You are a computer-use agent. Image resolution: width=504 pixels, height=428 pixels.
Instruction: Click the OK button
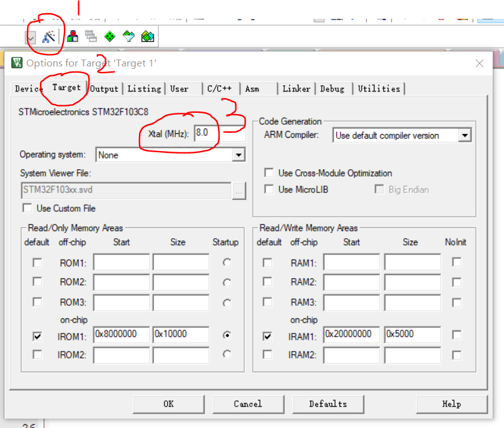[168, 404]
